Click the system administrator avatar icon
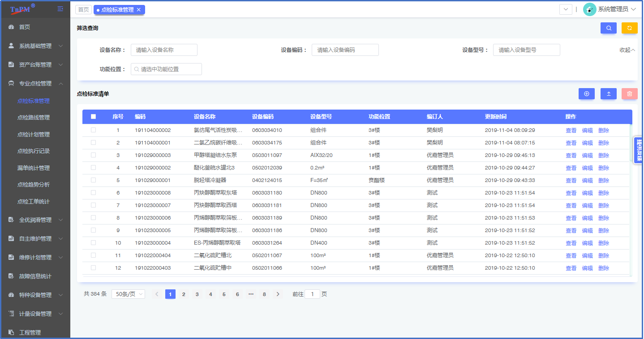 click(589, 9)
